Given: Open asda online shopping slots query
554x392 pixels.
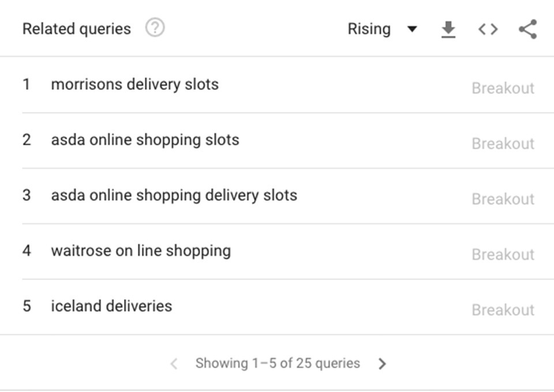Looking at the screenshot, I should pyautogui.click(x=145, y=140).
